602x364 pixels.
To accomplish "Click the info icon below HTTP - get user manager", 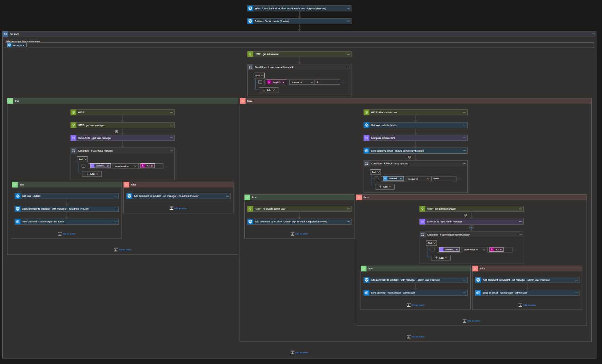I will (116, 132).
